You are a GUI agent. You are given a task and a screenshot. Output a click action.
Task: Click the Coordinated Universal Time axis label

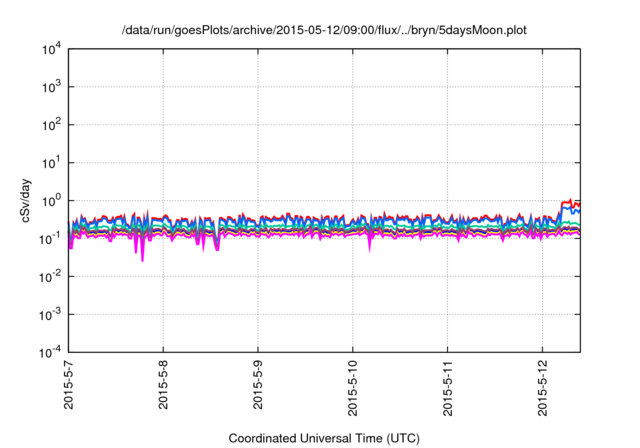[x=324, y=438]
